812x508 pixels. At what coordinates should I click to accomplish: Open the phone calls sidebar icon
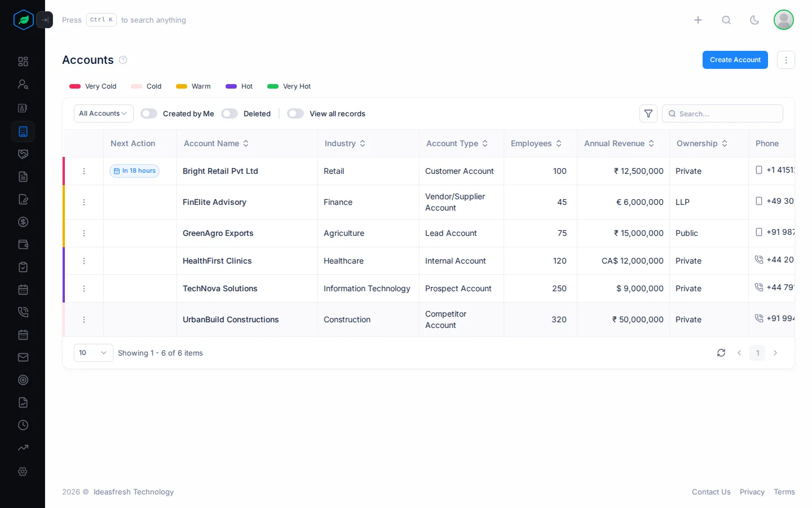pos(23,312)
